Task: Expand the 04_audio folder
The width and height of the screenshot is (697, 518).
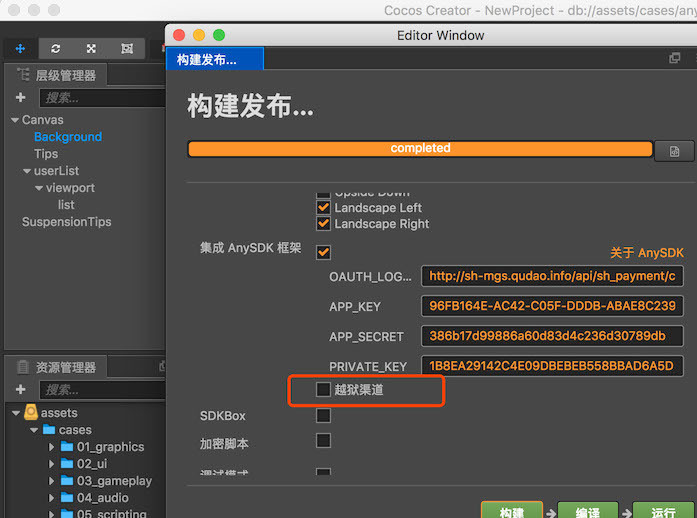Action: click(x=52, y=498)
